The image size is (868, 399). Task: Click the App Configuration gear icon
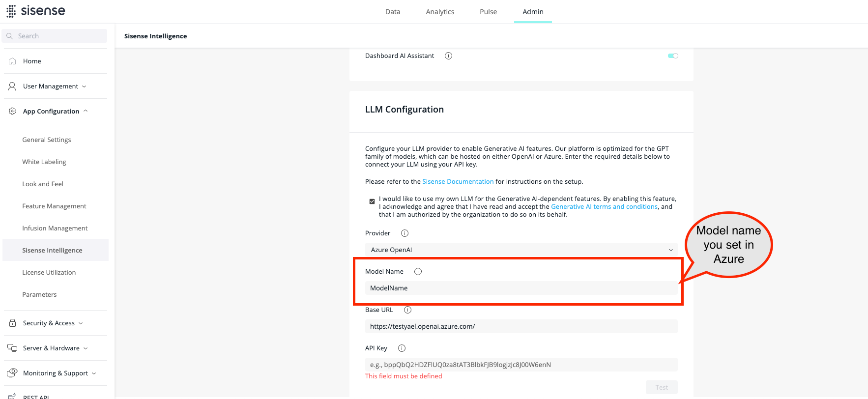[x=12, y=111]
